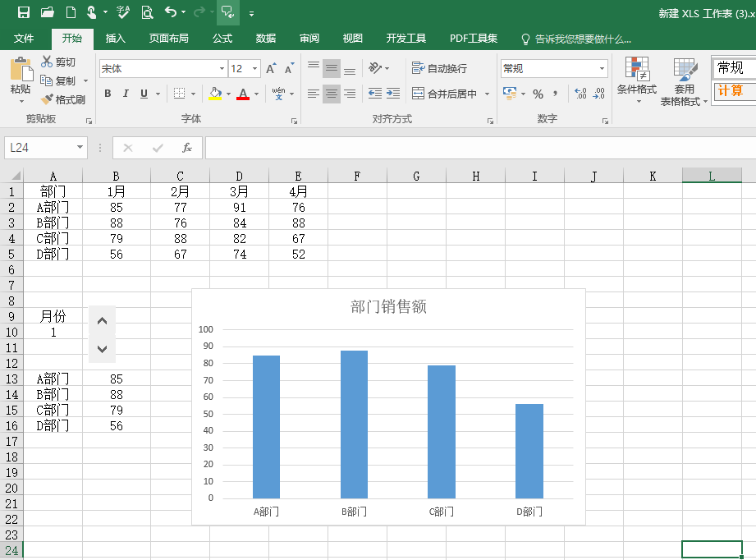Open the 剪贴板 dialog launcher
The width and height of the screenshot is (756, 560).
click(x=89, y=121)
